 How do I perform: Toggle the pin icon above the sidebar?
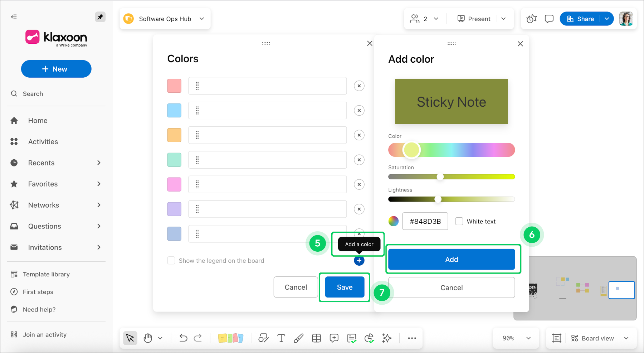coord(101,16)
